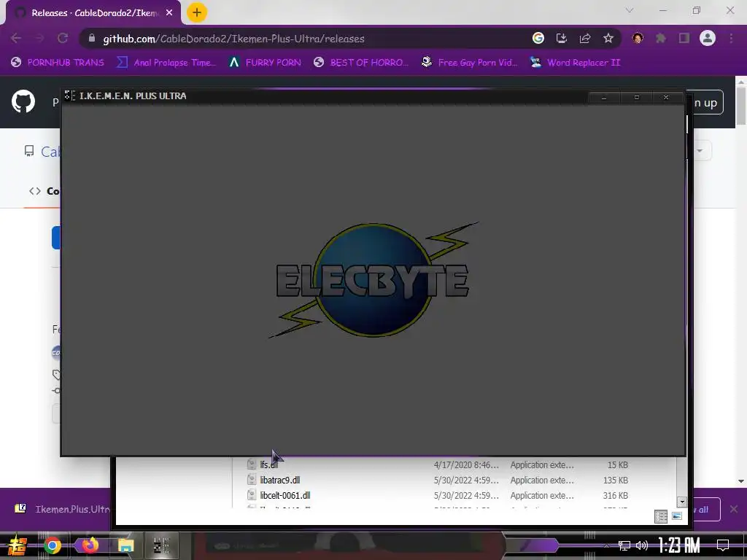
Task: Click the address bar URL field
Action: tap(305, 39)
